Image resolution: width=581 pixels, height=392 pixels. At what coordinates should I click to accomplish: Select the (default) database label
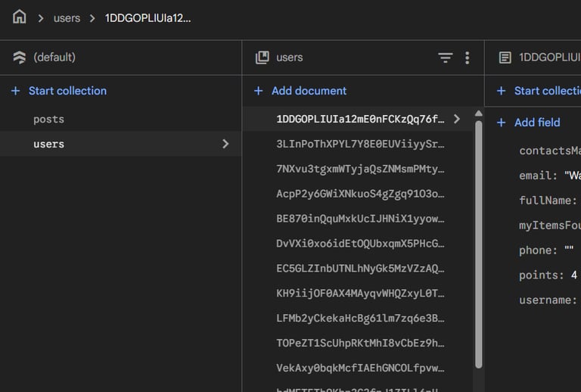54,58
